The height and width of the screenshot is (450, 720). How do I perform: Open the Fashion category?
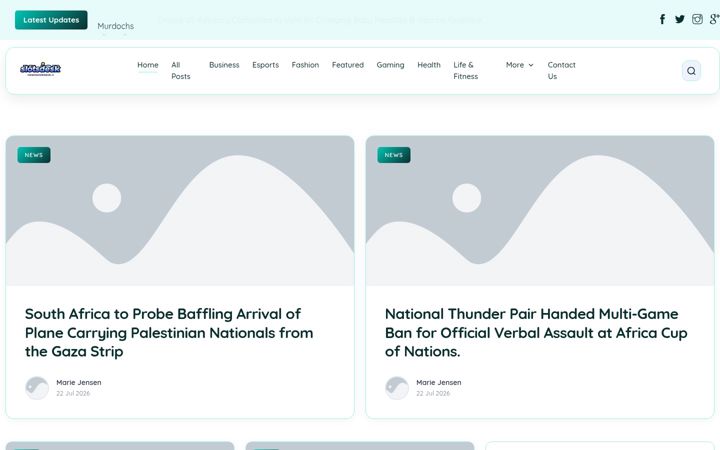(305, 65)
